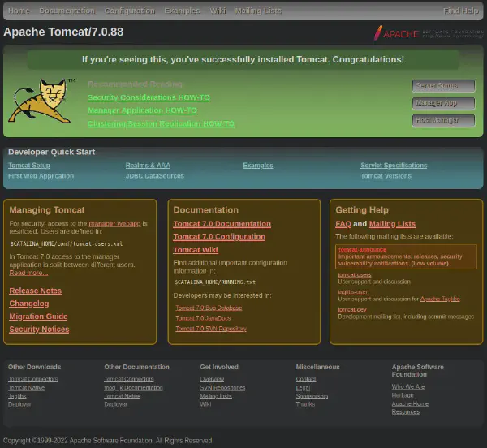Click Read more... in Managing Tomcat

pyautogui.click(x=28, y=273)
